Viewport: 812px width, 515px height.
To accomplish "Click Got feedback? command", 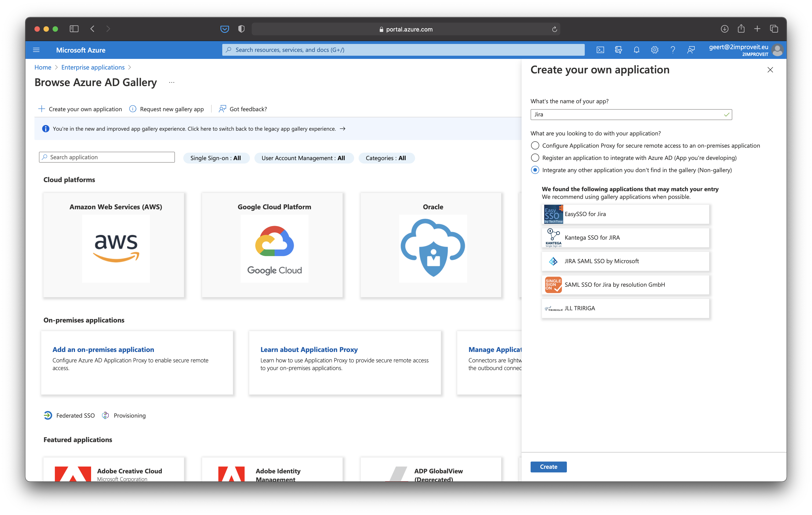I will tap(243, 109).
